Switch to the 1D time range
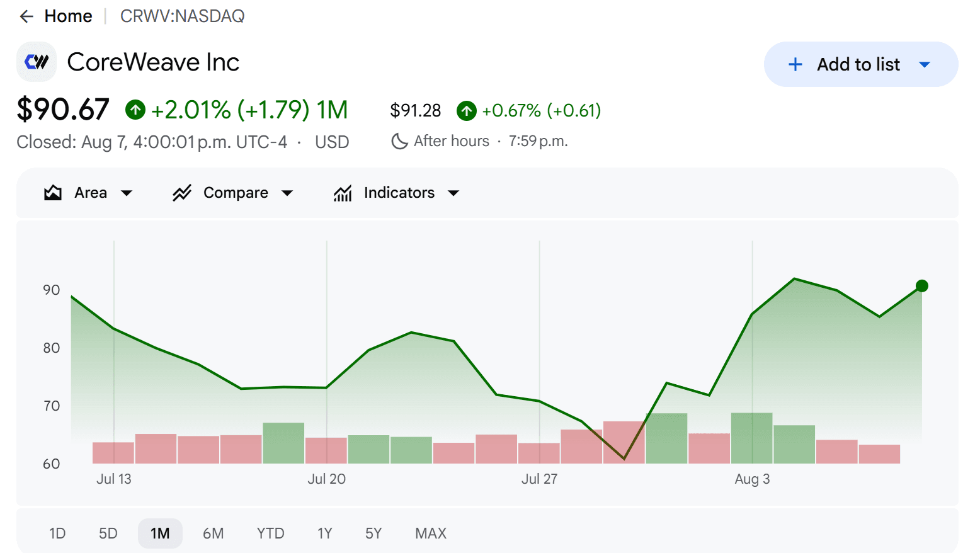Image resolution: width=980 pixels, height=553 pixels. 57,533
